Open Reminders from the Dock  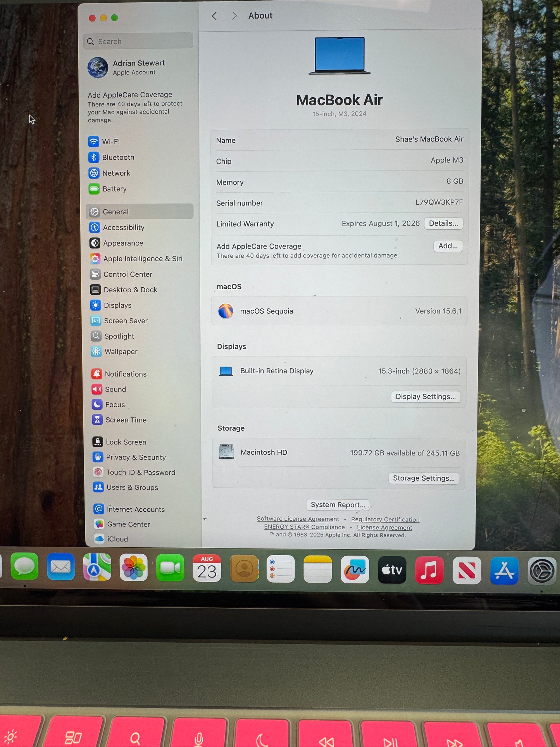click(x=281, y=569)
